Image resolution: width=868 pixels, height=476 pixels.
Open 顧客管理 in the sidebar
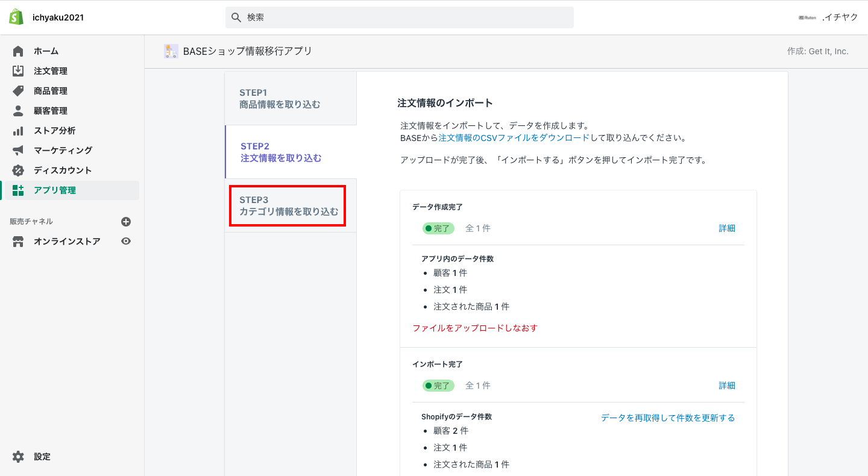[51, 111]
